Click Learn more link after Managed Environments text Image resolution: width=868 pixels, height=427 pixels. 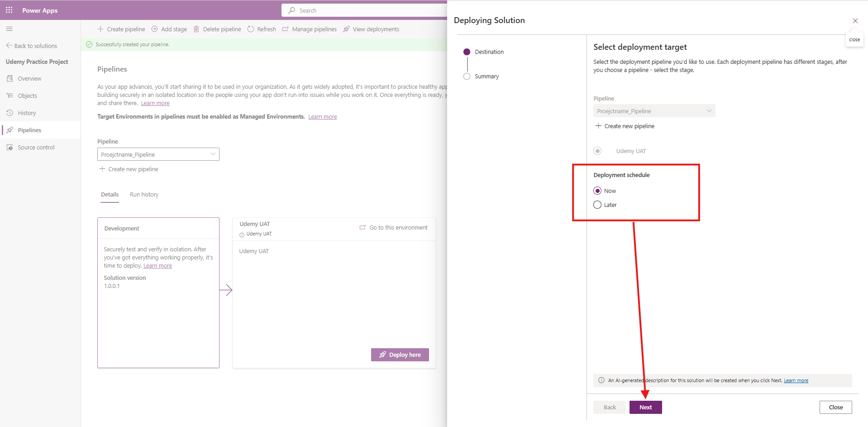tap(323, 117)
